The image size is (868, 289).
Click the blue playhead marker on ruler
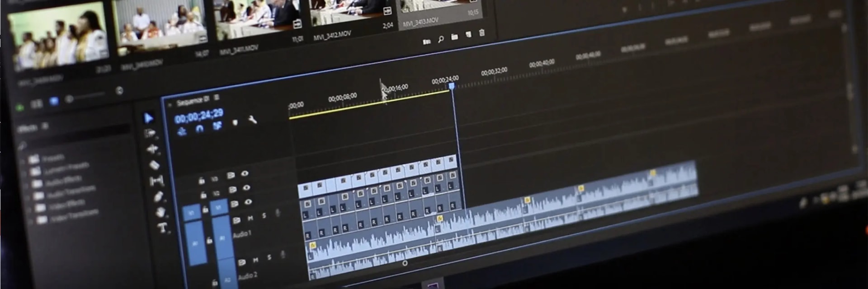click(451, 86)
